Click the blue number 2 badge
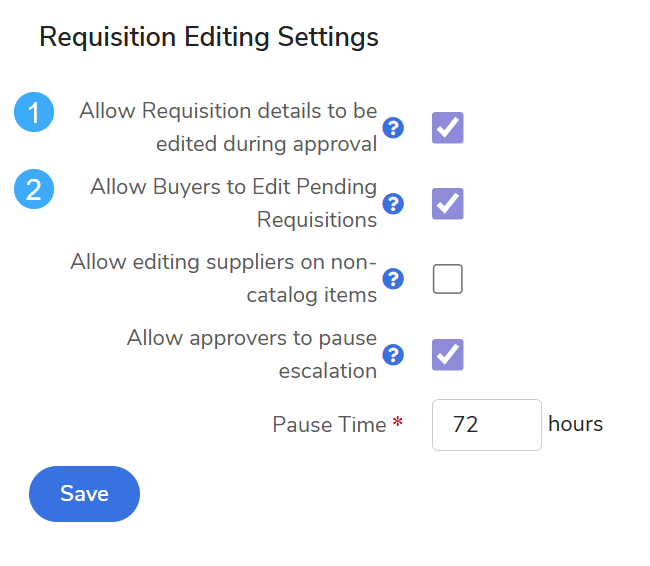Viewport: 650px width, 566px height. (x=34, y=189)
